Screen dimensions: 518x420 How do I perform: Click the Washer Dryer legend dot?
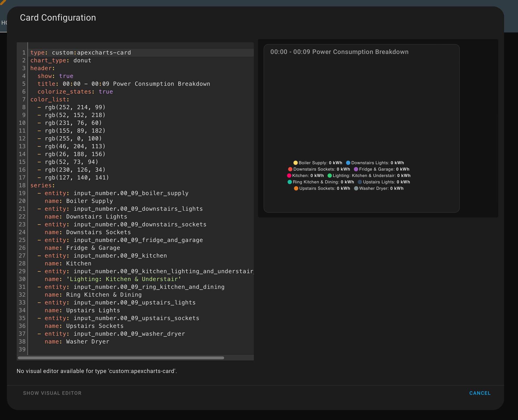tap(356, 188)
